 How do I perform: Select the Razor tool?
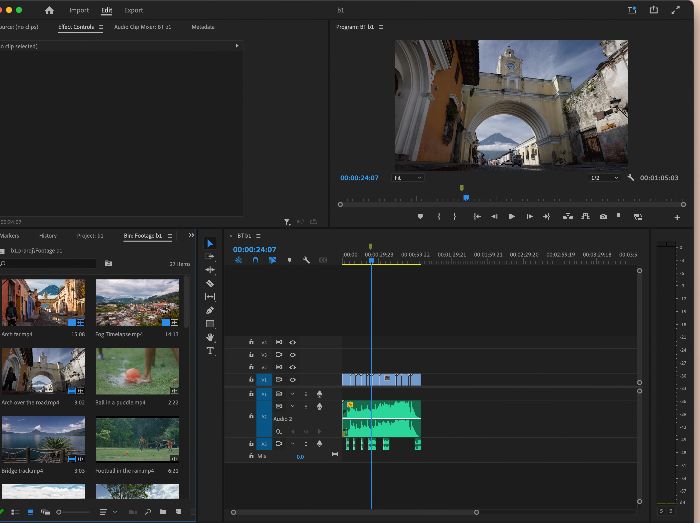210,283
